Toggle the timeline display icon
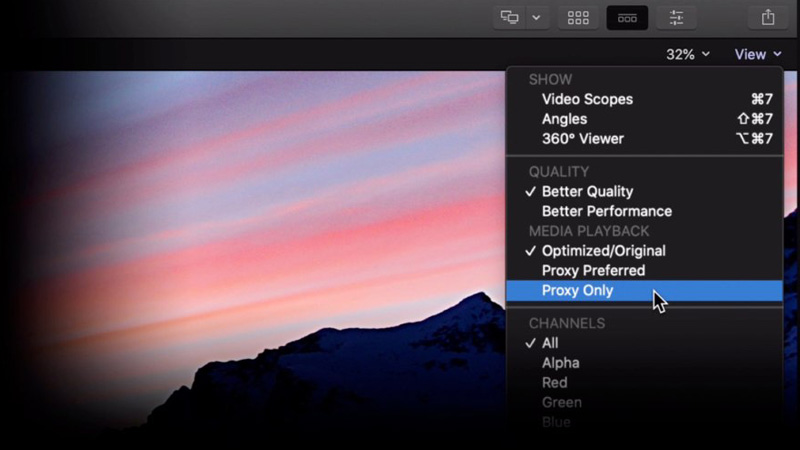Viewport: 800px width, 450px height. (x=627, y=17)
